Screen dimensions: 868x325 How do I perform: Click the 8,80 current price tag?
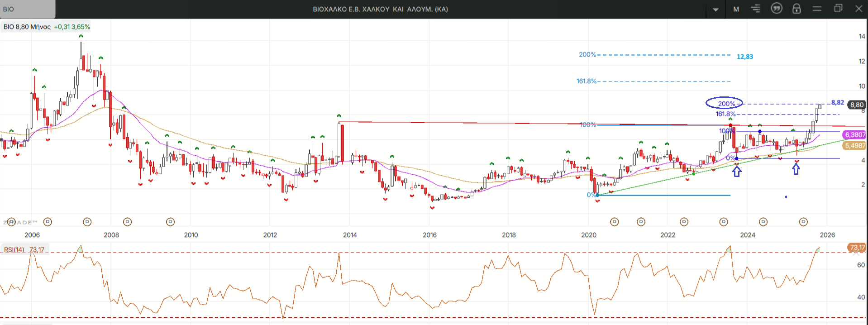pyautogui.click(x=856, y=105)
